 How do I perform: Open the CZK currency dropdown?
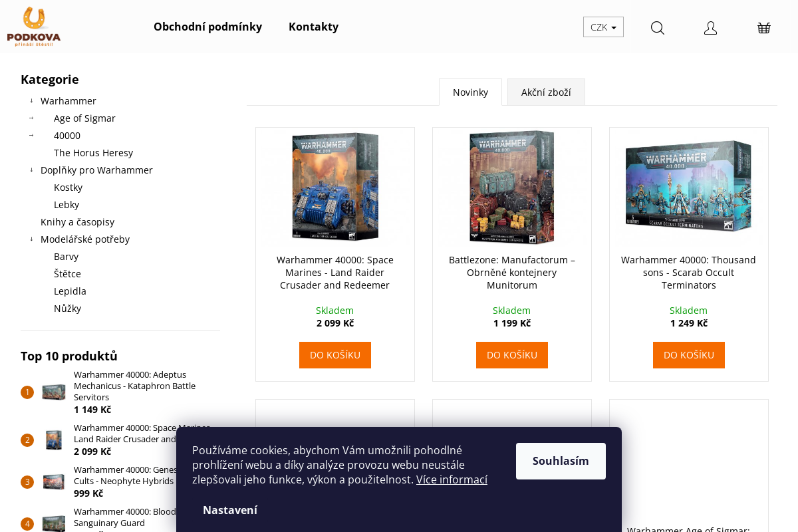point(603,27)
